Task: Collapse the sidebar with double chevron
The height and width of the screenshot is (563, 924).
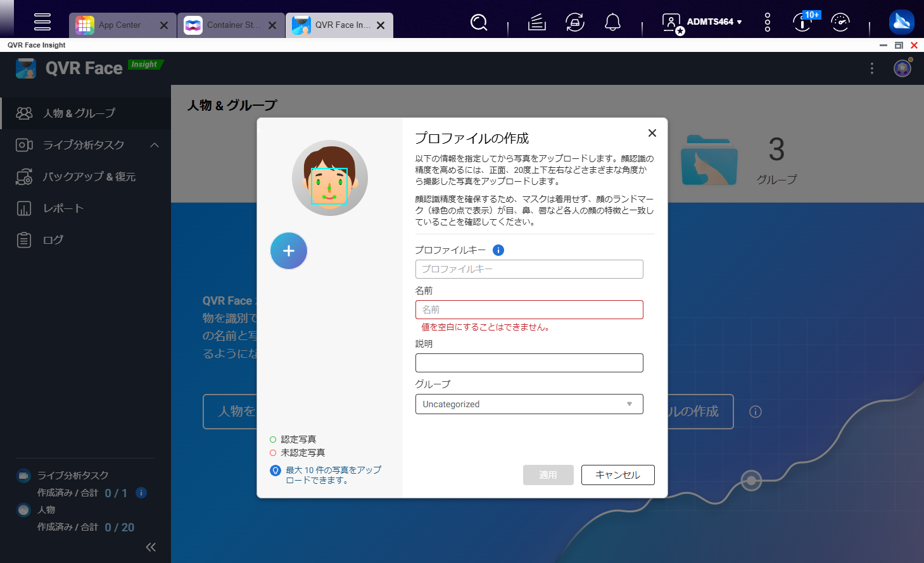Action: click(x=151, y=547)
